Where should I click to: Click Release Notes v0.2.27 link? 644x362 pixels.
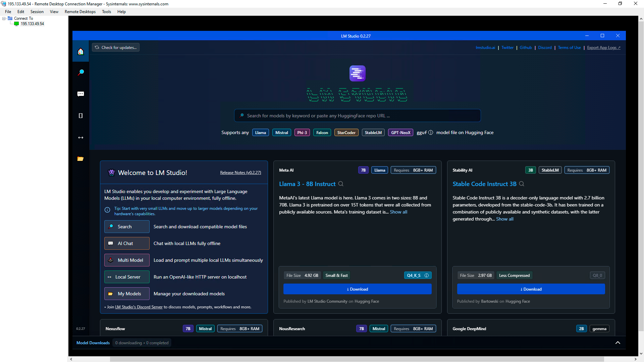(x=240, y=172)
